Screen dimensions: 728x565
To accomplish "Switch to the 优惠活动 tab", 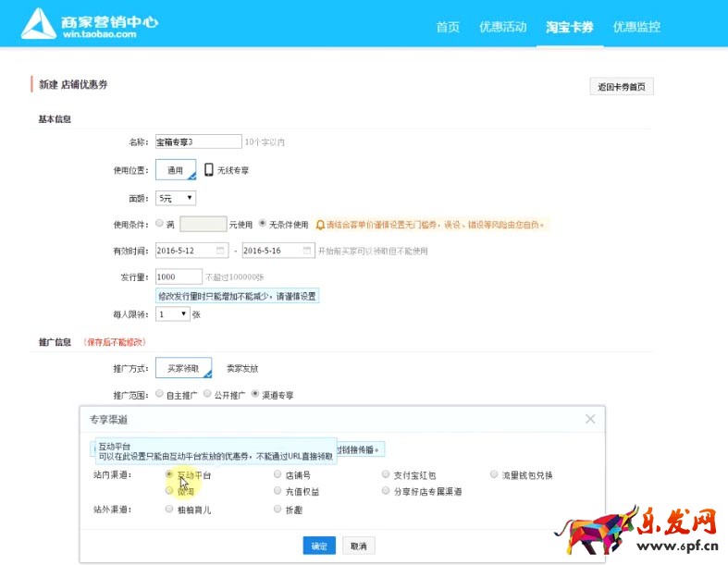I will click(x=502, y=27).
